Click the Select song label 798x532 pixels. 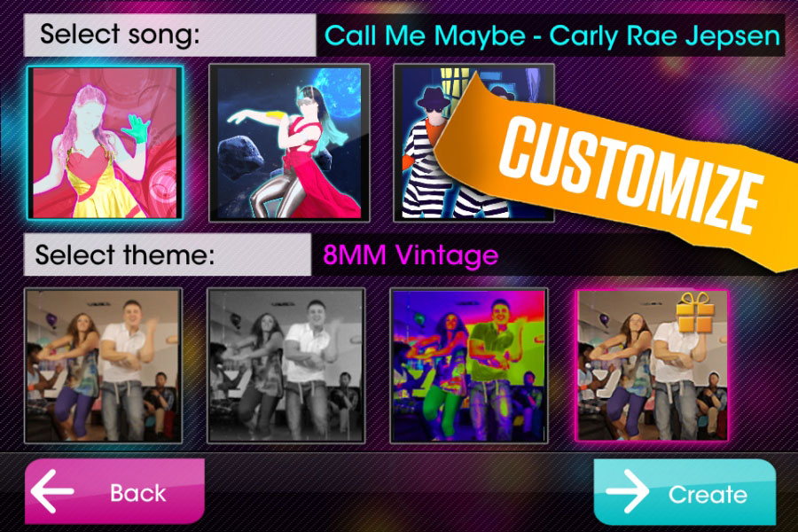coord(120,35)
